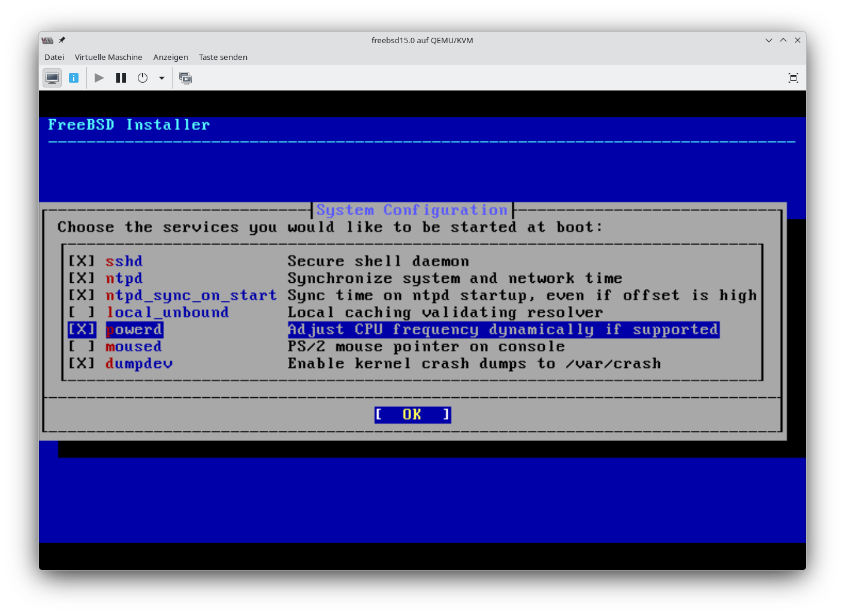Open the Taste senden menu

(x=223, y=57)
